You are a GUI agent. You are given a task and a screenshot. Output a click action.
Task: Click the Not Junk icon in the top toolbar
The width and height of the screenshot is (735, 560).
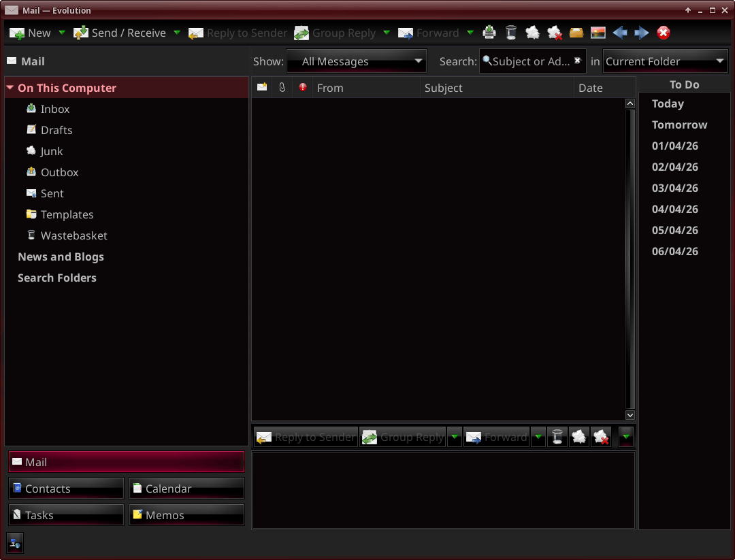[x=555, y=33]
